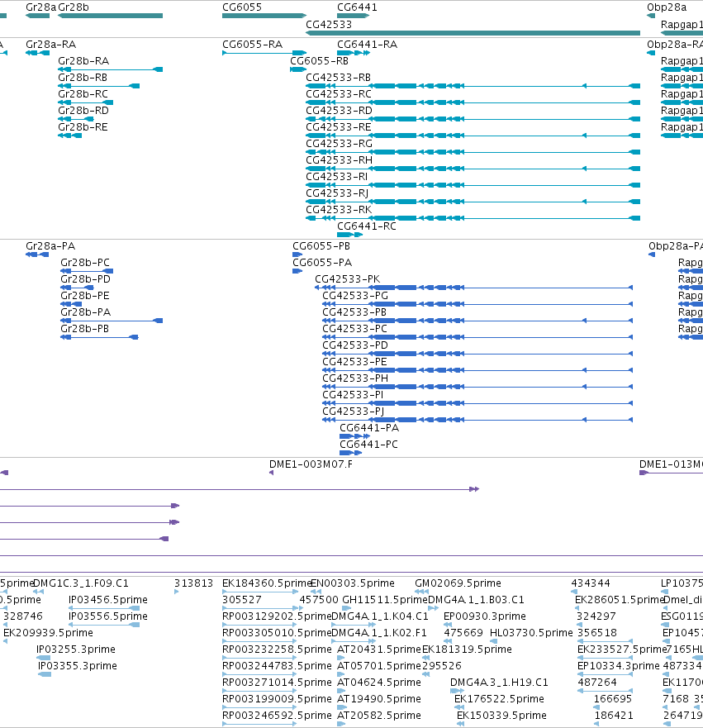Click the EK184360.5prime EST label

[266, 583]
